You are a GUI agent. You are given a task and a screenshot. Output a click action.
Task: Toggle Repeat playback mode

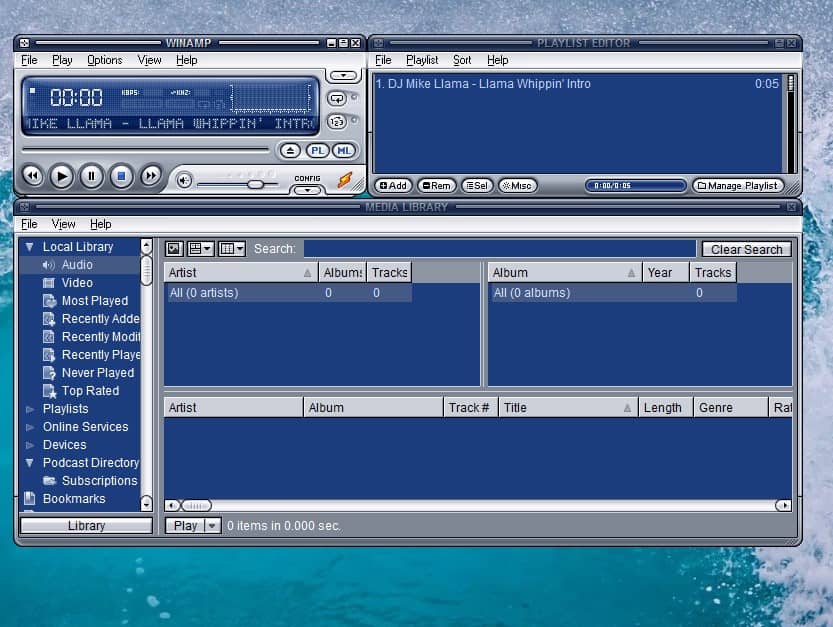pos(338,99)
